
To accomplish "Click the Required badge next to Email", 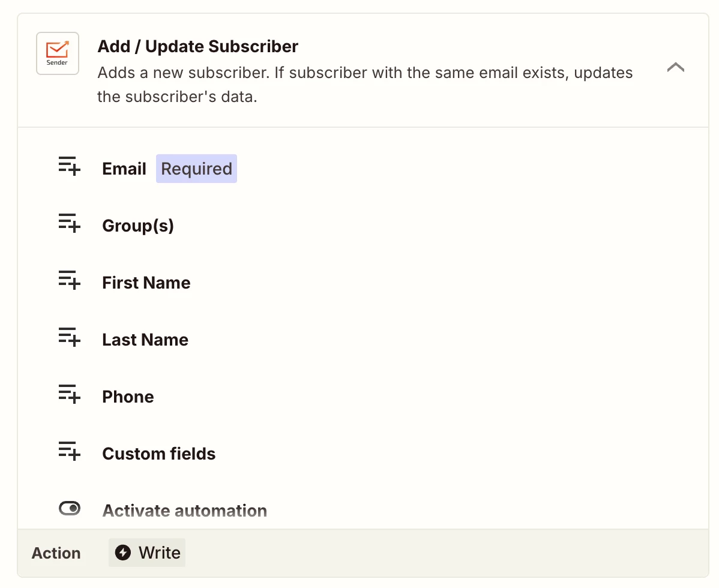I will [196, 169].
